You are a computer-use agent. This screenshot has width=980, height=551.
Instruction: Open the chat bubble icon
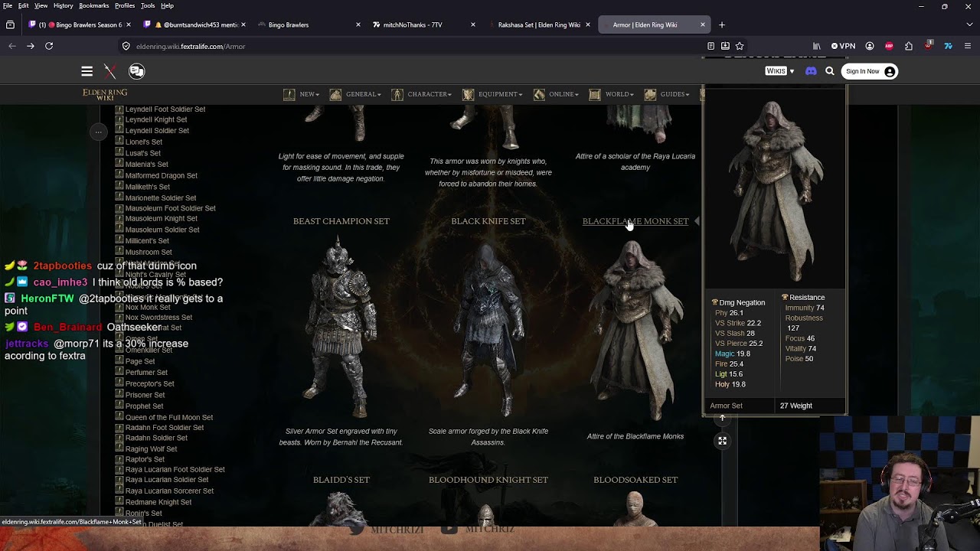point(136,71)
